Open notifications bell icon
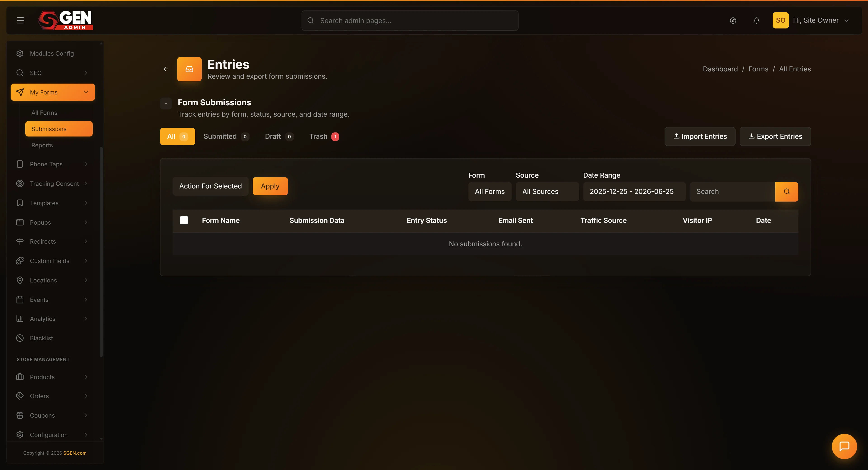868x470 pixels. (757, 21)
